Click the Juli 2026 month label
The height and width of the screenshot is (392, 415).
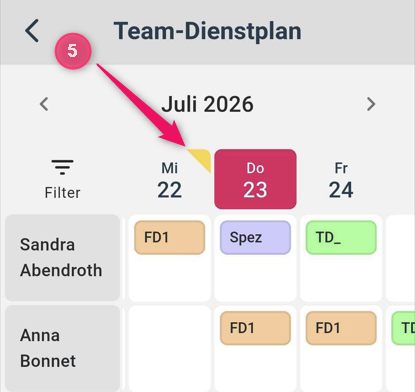click(x=207, y=104)
